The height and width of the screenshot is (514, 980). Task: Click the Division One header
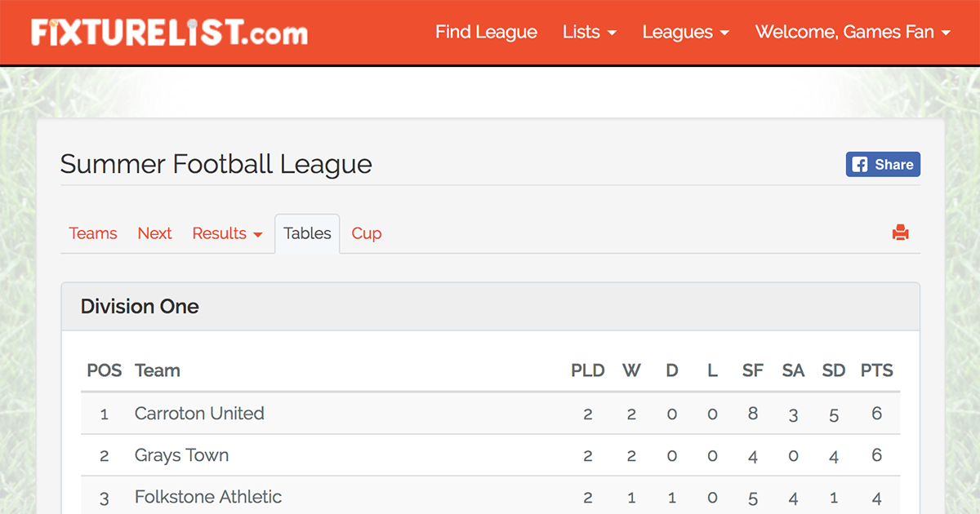click(139, 307)
